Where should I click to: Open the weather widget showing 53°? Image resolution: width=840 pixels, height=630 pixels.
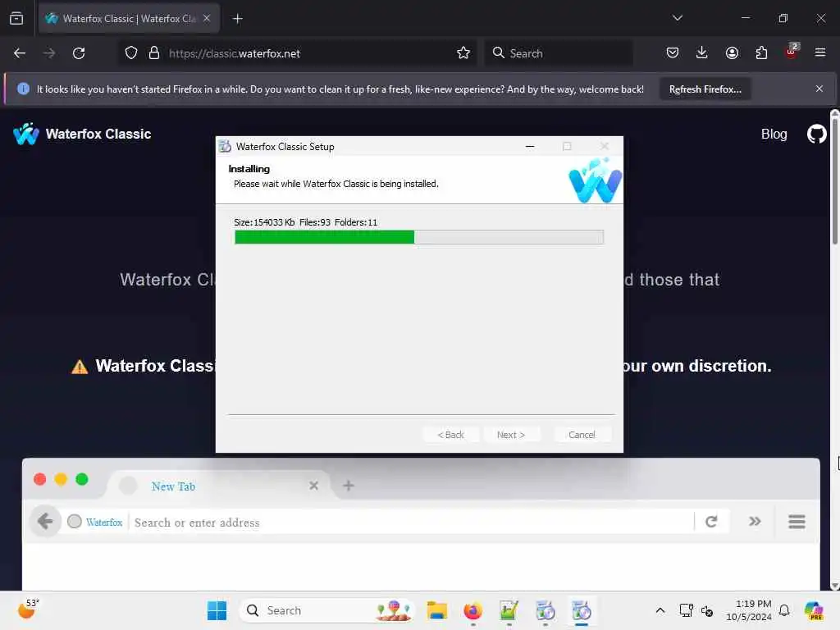point(28,609)
